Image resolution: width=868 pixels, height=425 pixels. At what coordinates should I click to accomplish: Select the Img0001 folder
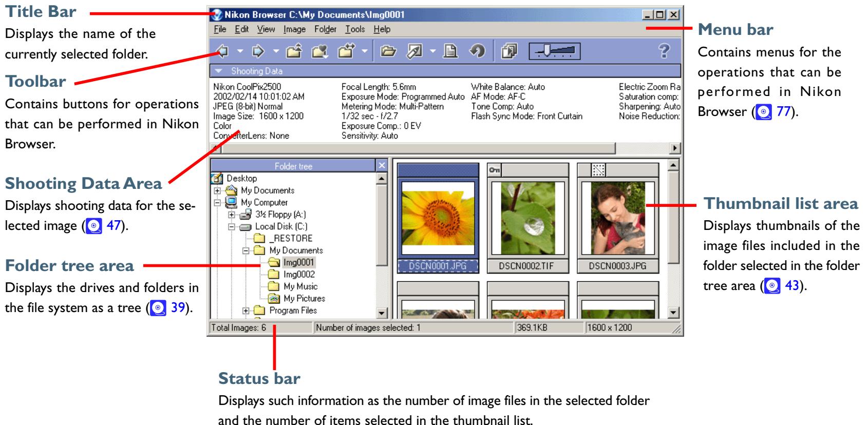(x=299, y=262)
